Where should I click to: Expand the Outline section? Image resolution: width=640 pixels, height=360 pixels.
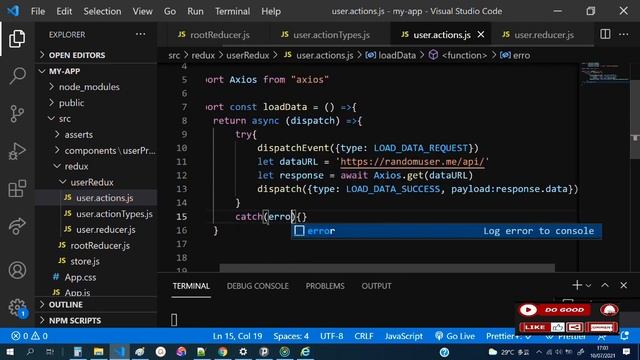(65, 304)
